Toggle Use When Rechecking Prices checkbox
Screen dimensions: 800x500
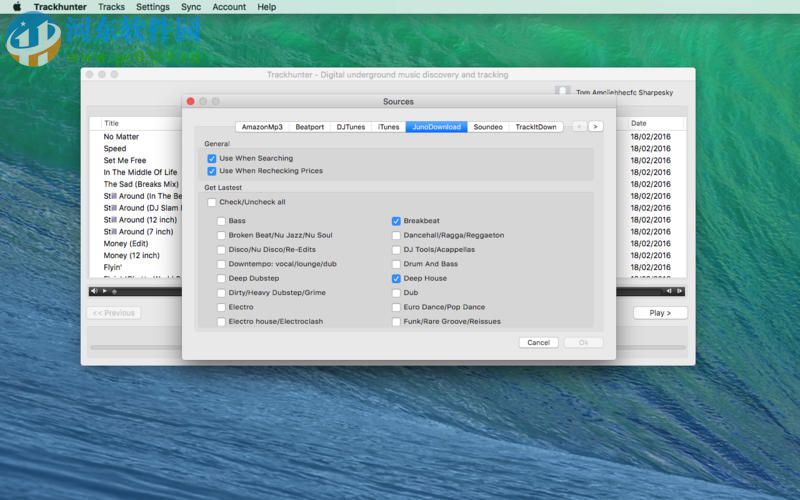coord(212,171)
